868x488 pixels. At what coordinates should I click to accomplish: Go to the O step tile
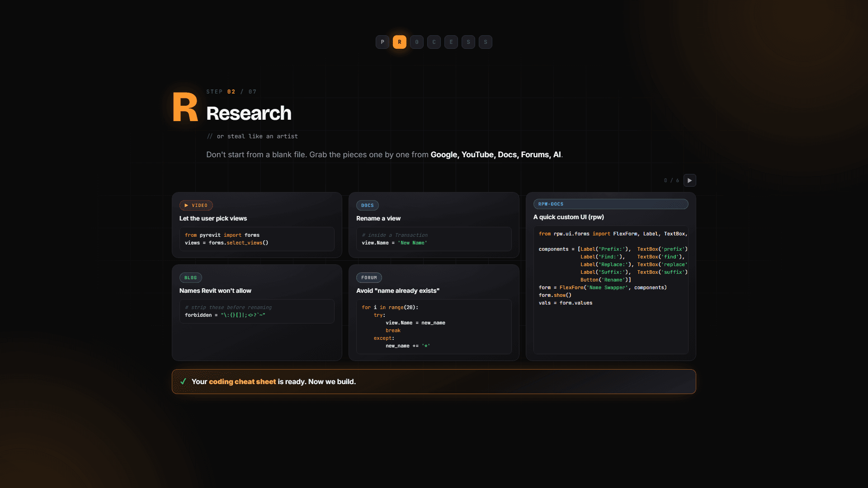(417, 42)
